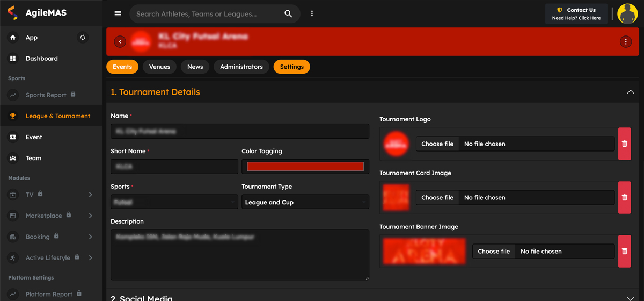
Task: Open the Tournament Type dropdown
Action: click(x=305, y=202)
